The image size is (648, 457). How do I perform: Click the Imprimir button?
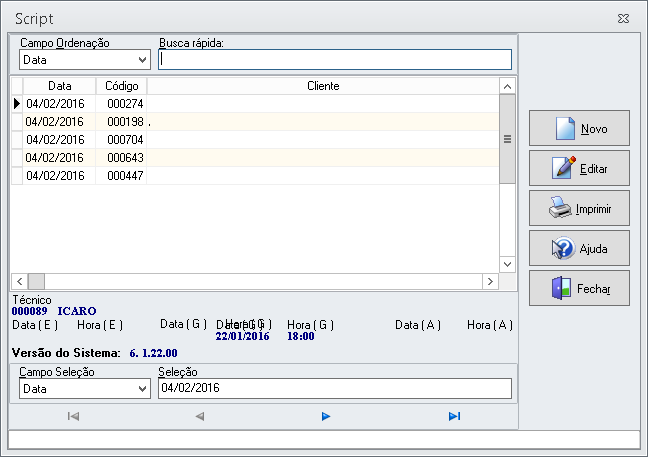(579, 208)
